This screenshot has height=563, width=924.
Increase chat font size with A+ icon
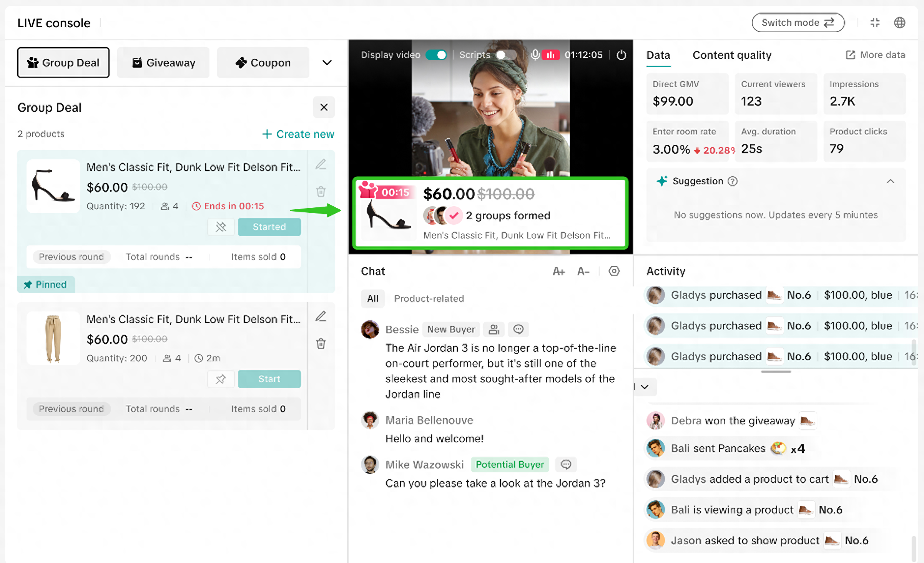click(558, 272)
